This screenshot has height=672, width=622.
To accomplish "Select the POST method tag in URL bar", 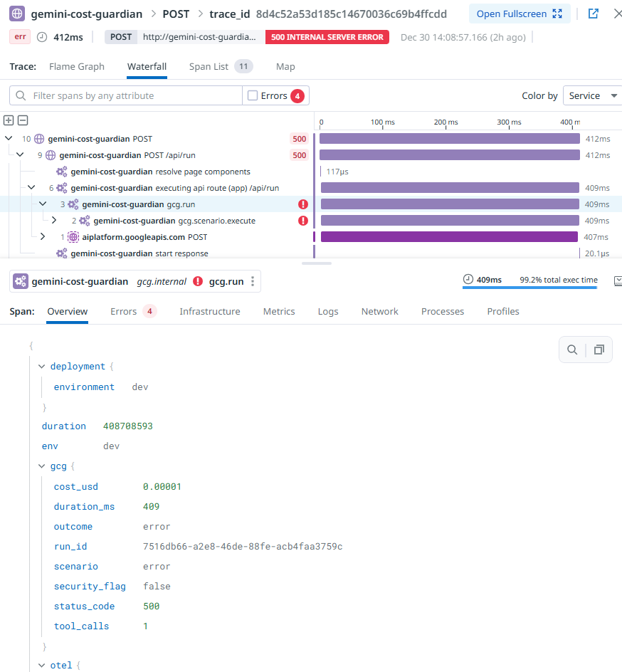I will point(121,37).
